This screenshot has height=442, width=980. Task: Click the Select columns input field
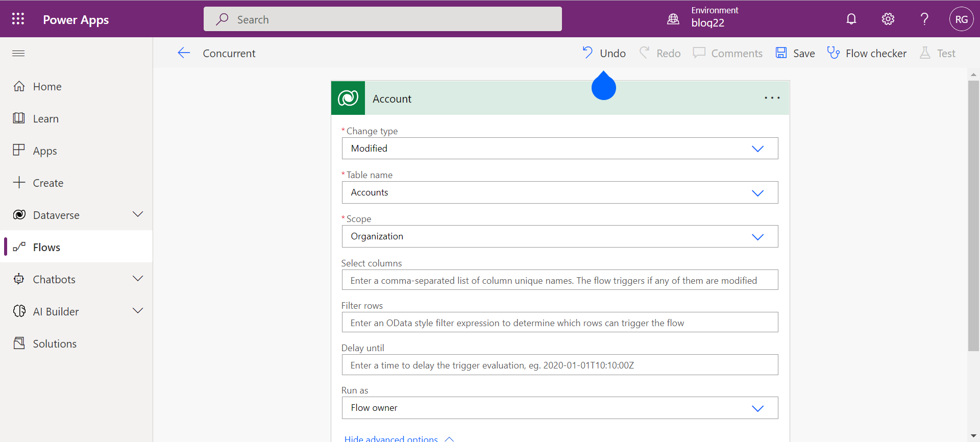(x=560, y=280)
